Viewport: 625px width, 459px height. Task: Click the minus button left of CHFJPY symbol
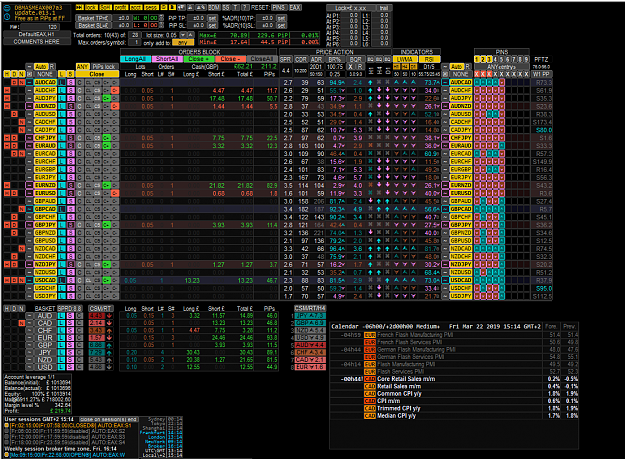(x=29, y=138)
